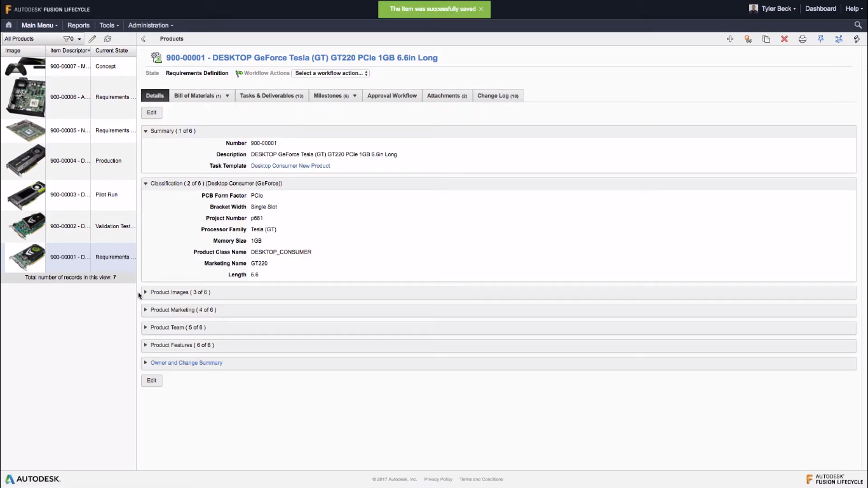Click the product title 900-00001 heading

click(x=302, y=58)
